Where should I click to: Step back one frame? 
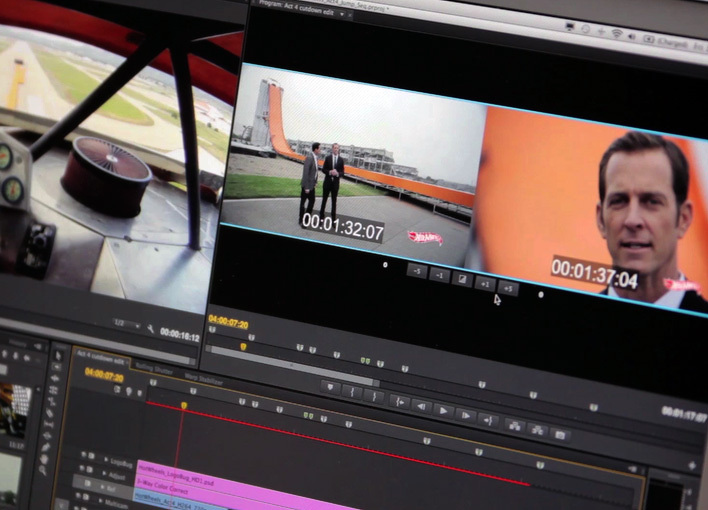pyautogui.click(x=422, y=407)
